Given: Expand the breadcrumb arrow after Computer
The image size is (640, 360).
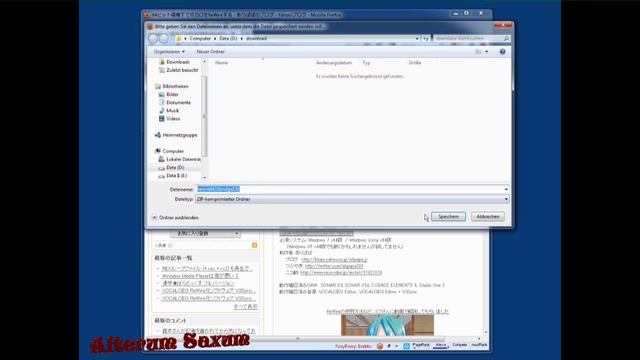Looking at the screenshot, I should [215, 38].
